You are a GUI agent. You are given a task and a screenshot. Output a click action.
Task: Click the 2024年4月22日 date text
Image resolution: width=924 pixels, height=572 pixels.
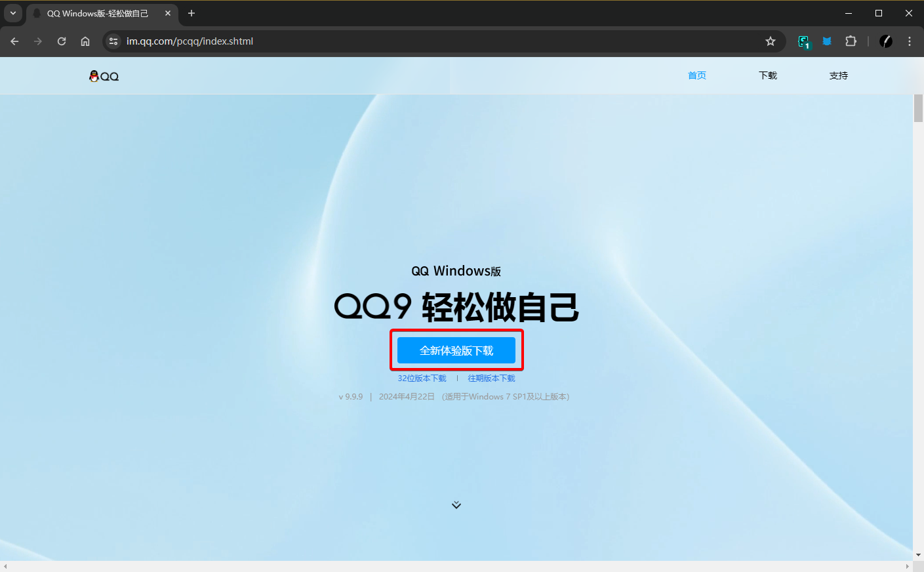(407, 397)
